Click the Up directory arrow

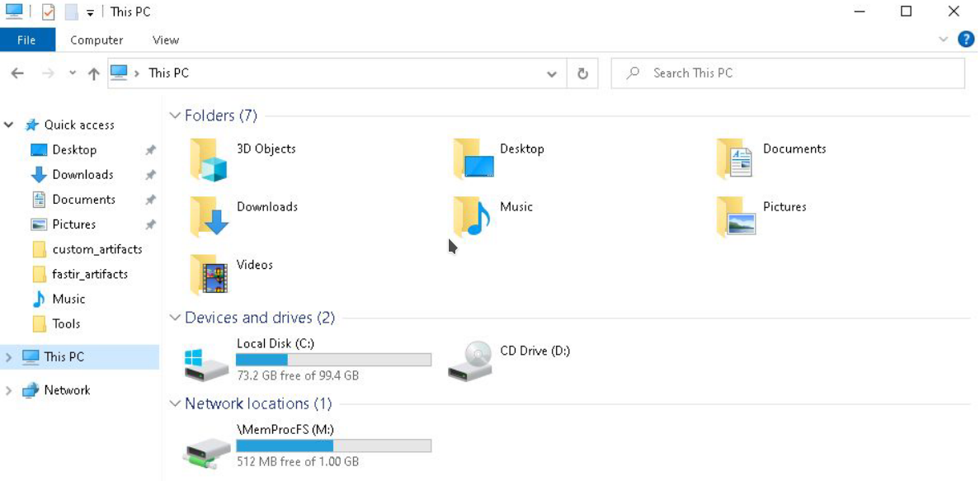[94, 73]
